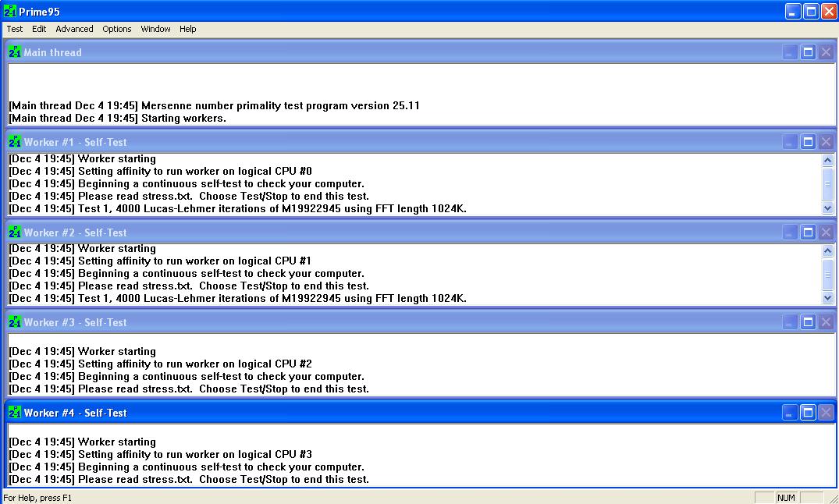Click scrollbar thumb in Worker #1 window
This screenshot has width=839, height=504.
coord(827,183)
